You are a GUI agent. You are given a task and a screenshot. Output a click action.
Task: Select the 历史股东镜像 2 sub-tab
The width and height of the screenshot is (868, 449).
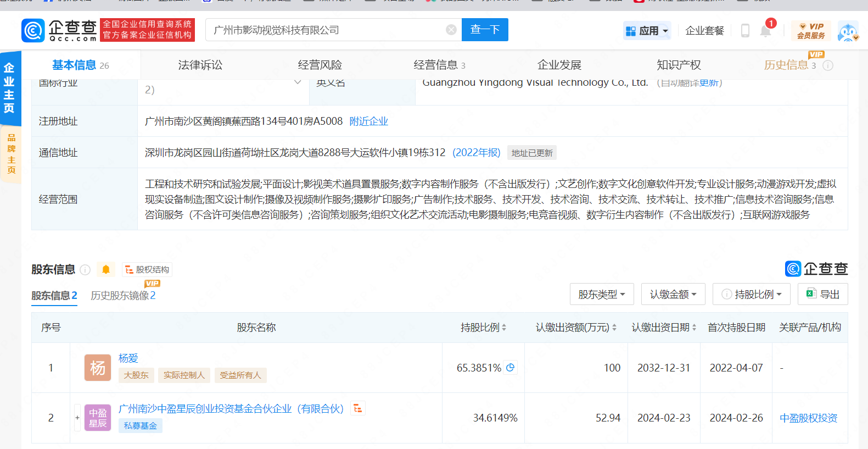point(123,296)
